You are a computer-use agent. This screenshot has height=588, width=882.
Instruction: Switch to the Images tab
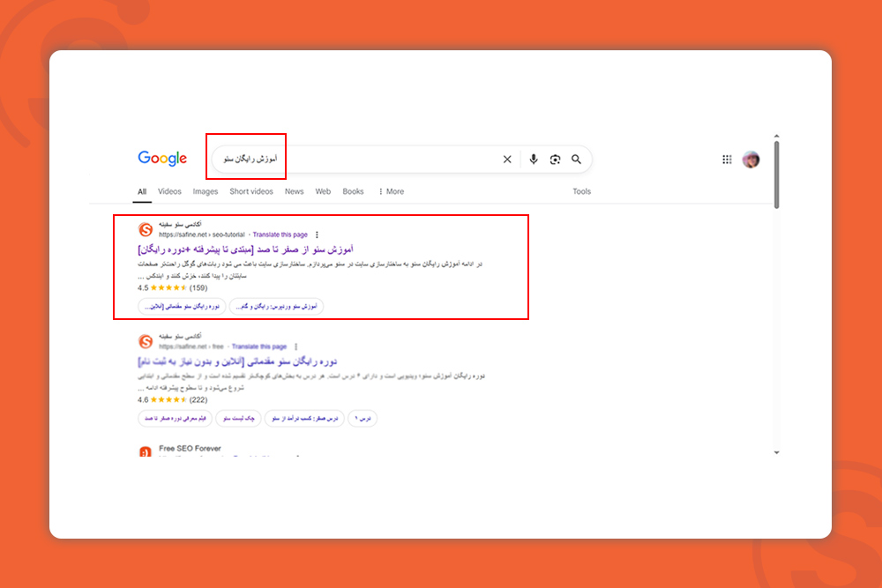point(206,191)
